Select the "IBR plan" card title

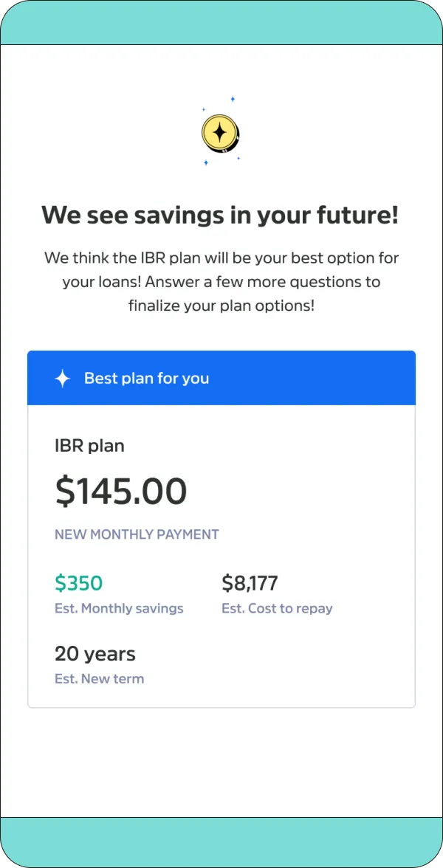pyautogui.click(x=89, y=446)
